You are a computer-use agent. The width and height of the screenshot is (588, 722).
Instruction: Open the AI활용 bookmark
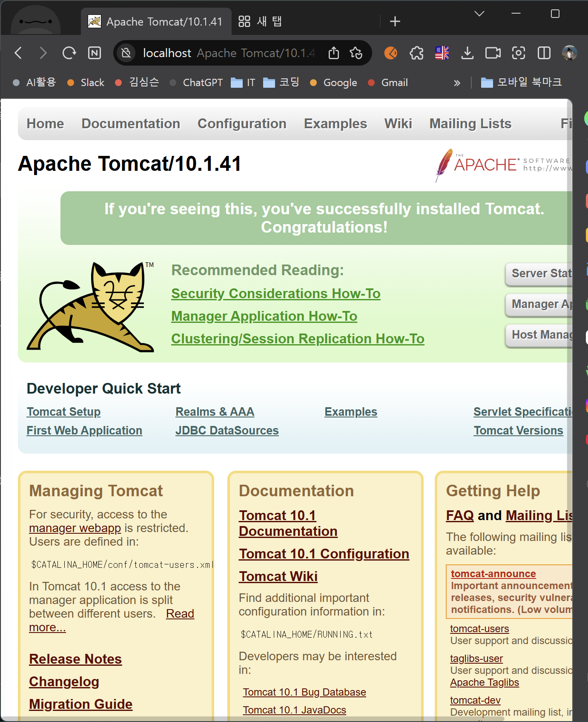[34, 83]
